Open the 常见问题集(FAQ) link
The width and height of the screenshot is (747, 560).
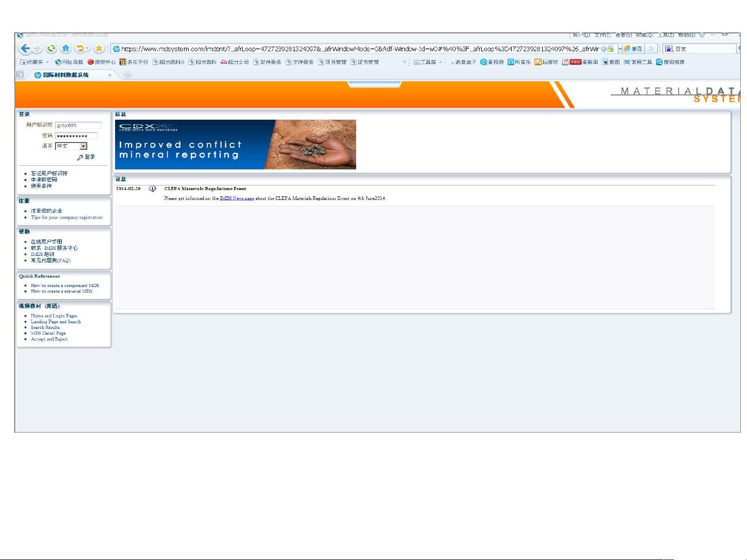50,261
